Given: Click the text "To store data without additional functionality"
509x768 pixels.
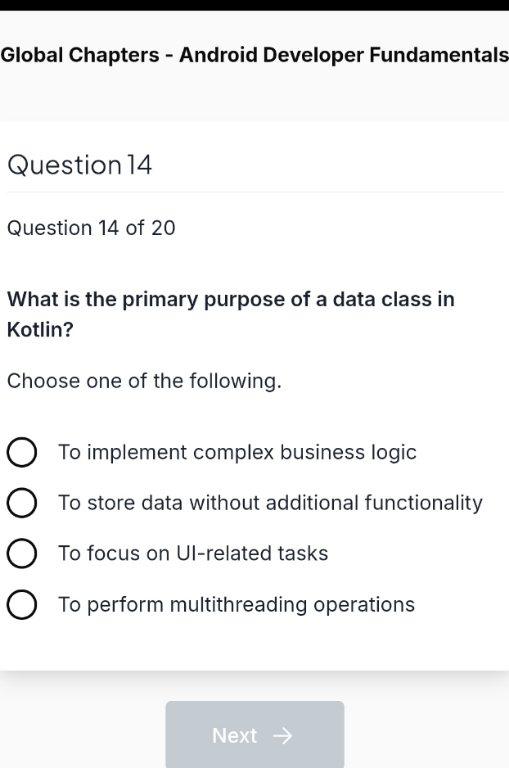Looking at the screenshot, I should point(270,503).
